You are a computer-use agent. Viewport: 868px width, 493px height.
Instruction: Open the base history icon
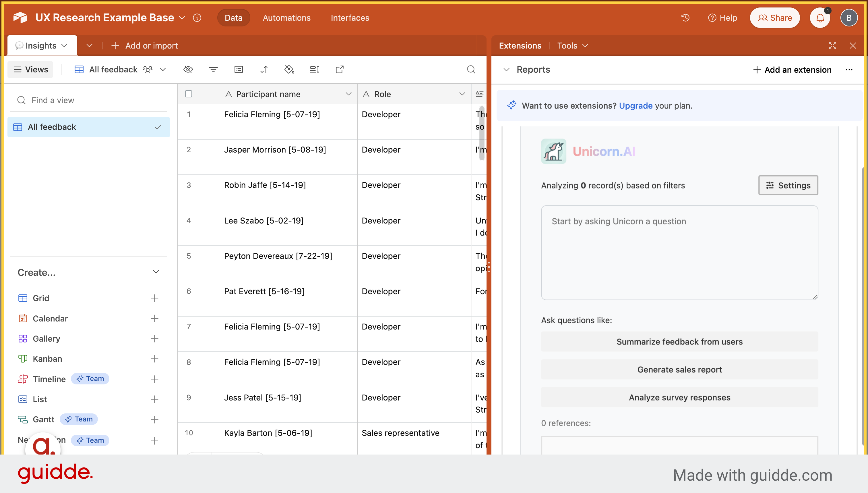point(685,18)
